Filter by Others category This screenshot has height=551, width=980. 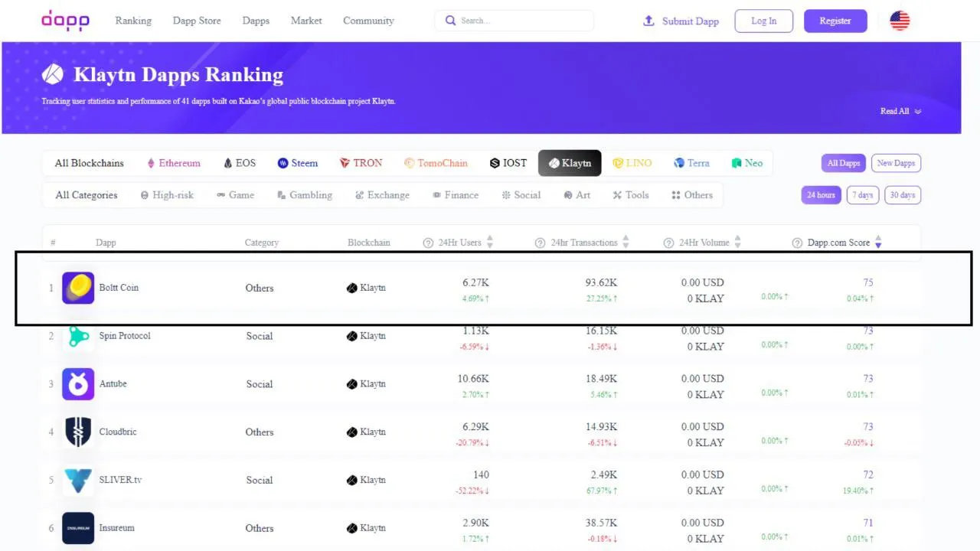692,195
